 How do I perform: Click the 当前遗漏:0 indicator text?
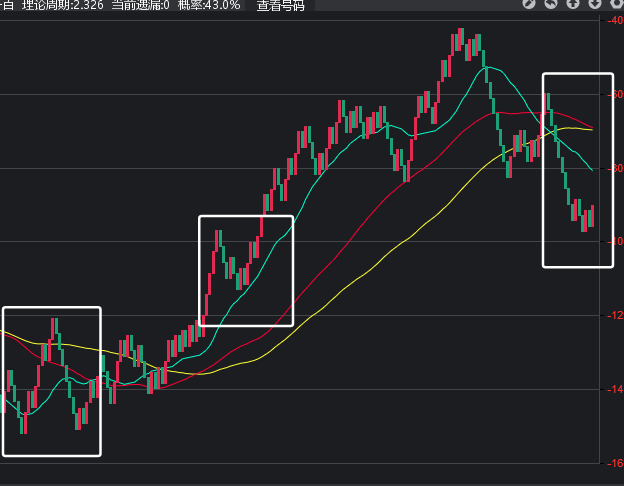click(140, 6)
